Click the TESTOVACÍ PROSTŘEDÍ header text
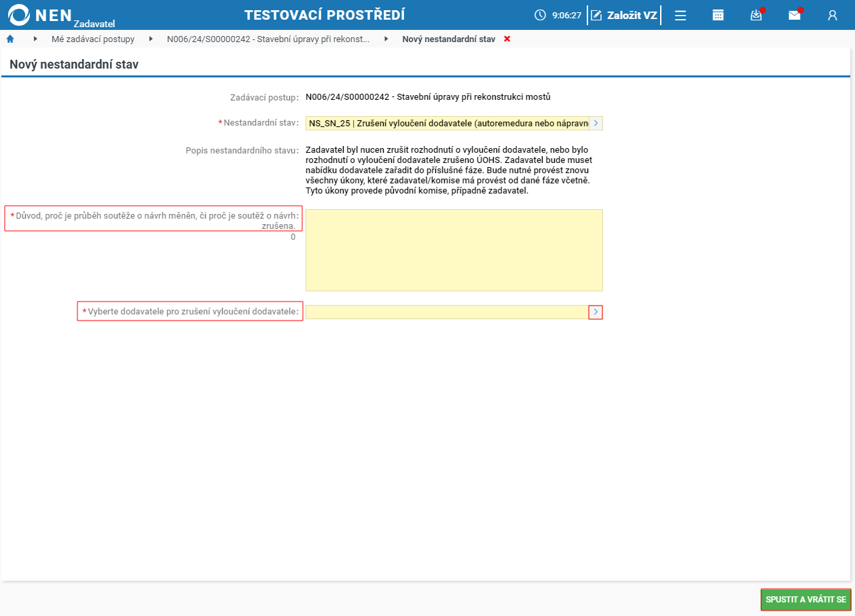This screenshot has width=855, height=616. [325, 15]
